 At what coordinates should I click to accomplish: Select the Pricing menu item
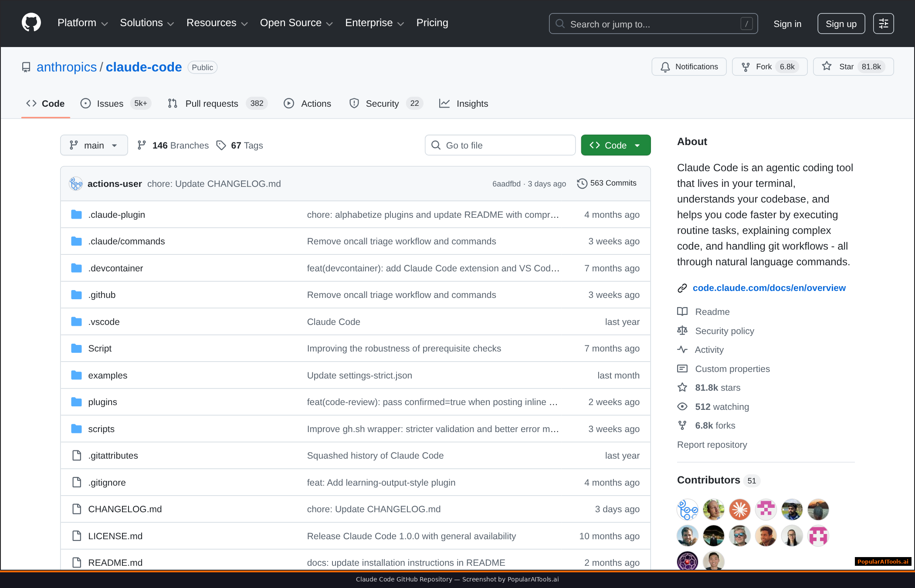point(432,23)
